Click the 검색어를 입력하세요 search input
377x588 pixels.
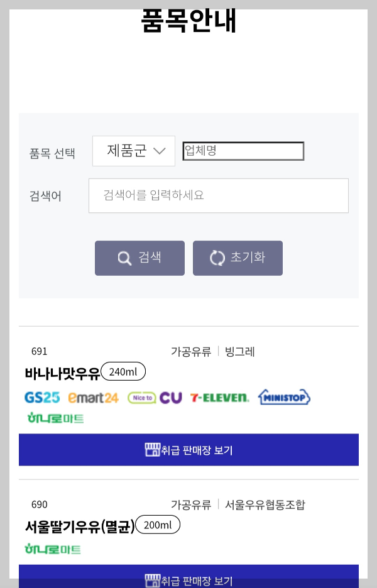[218, 195]
